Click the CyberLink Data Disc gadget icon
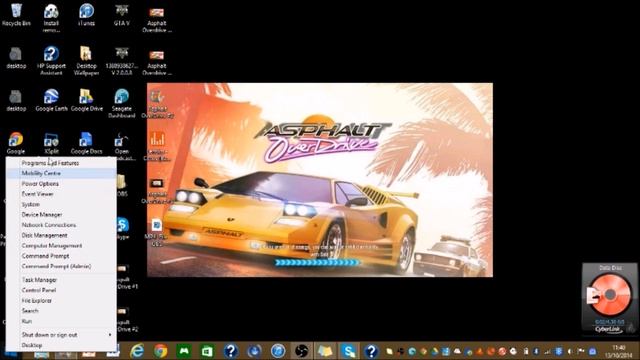The image size is (640, 360). 609,295
